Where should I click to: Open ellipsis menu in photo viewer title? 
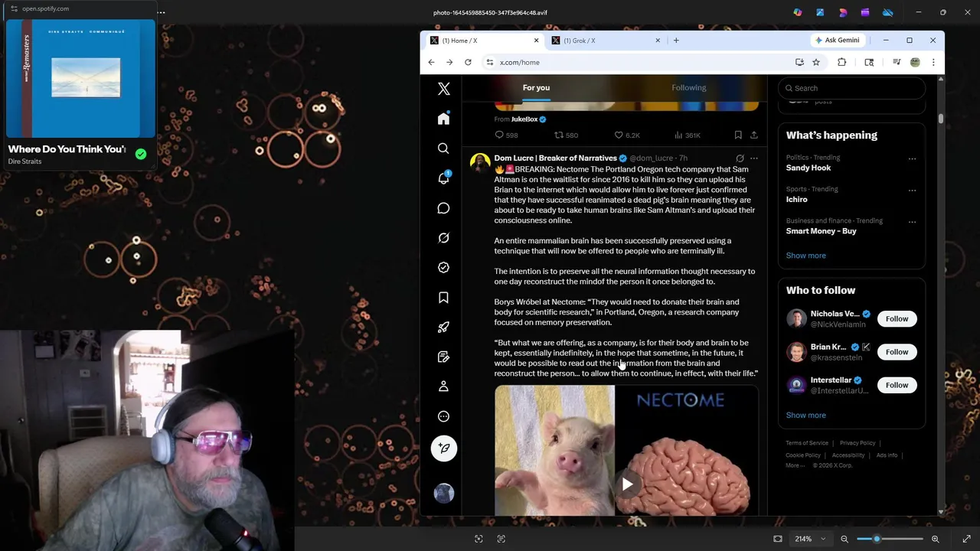[x=161, y=12]
